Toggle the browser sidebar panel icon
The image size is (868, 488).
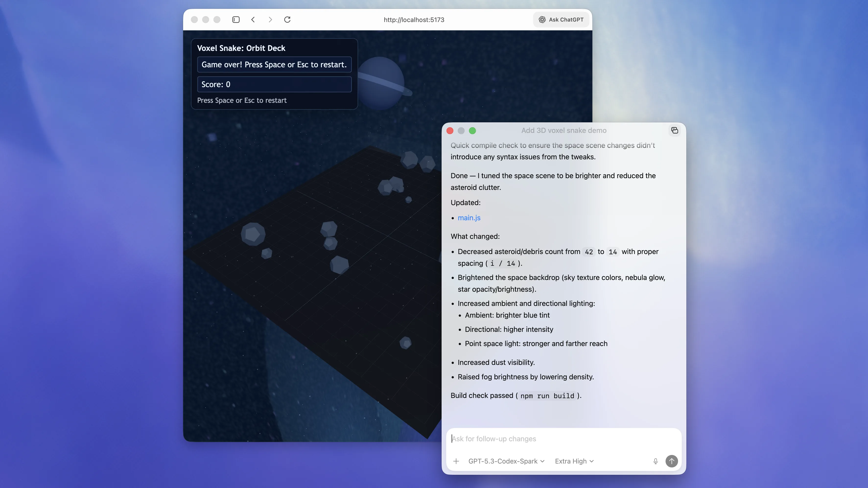(x=236, y=20)
